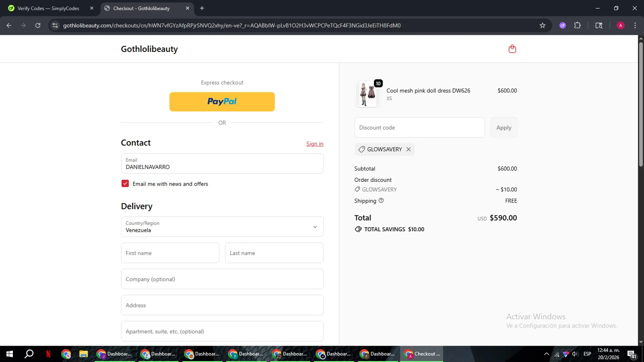Apply the discount code
The height and width of the screenshot is (362, 644).
click(504, 127)
